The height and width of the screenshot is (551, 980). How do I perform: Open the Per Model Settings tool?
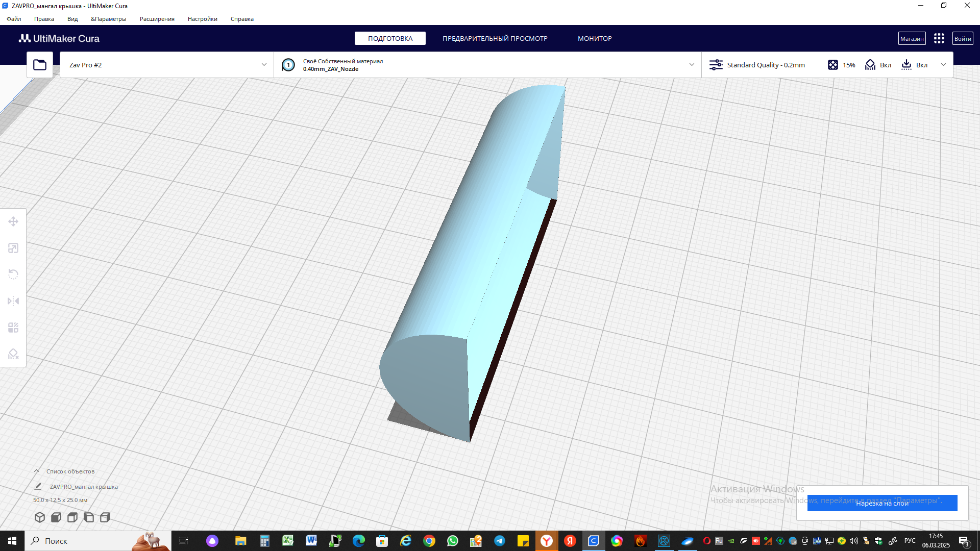tap(13, 328)
